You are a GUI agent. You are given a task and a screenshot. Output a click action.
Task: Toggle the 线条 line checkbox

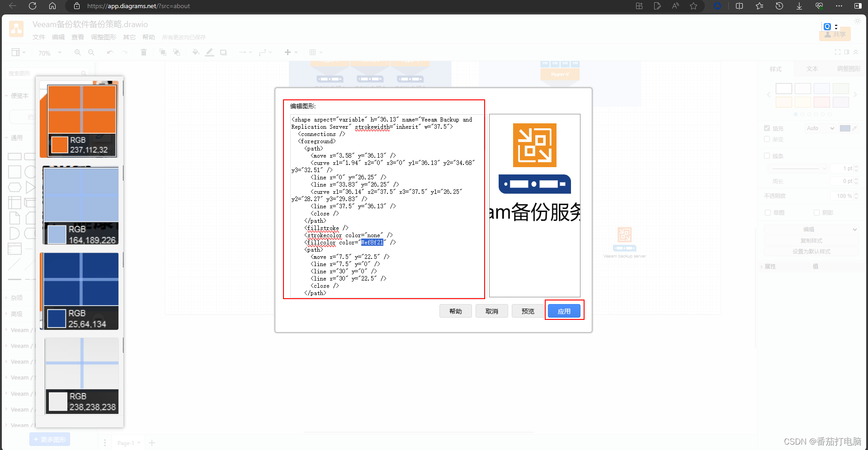[767, 156]
